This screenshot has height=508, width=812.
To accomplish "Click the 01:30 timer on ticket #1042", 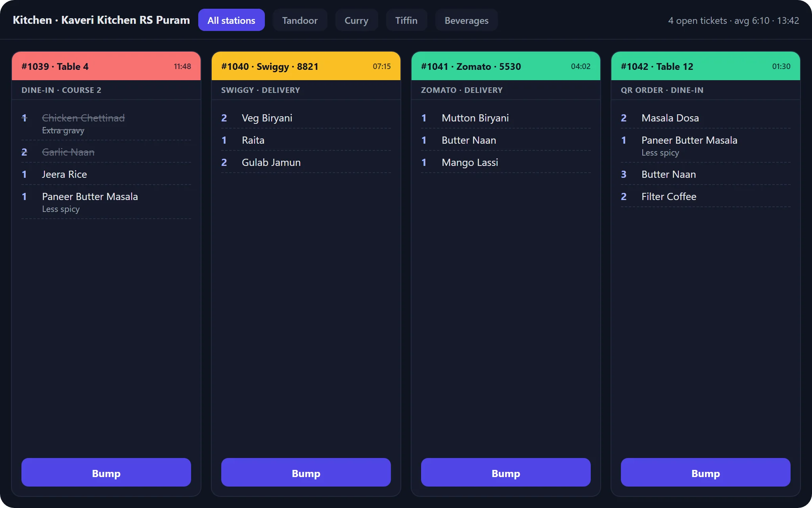I will pyautogui.click(x=781, y=66).
